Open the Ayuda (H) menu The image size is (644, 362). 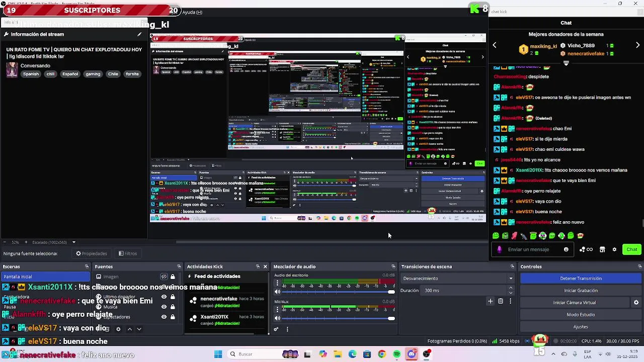tap(192, 12)
